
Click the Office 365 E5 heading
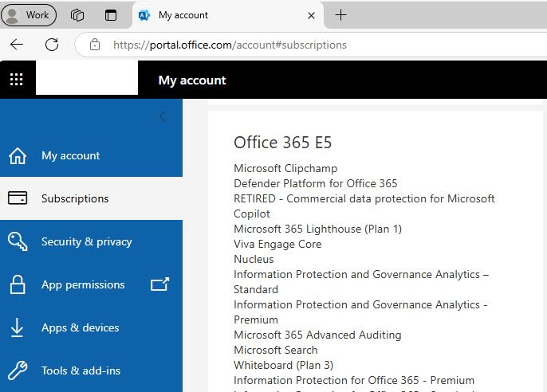[282, 143]
